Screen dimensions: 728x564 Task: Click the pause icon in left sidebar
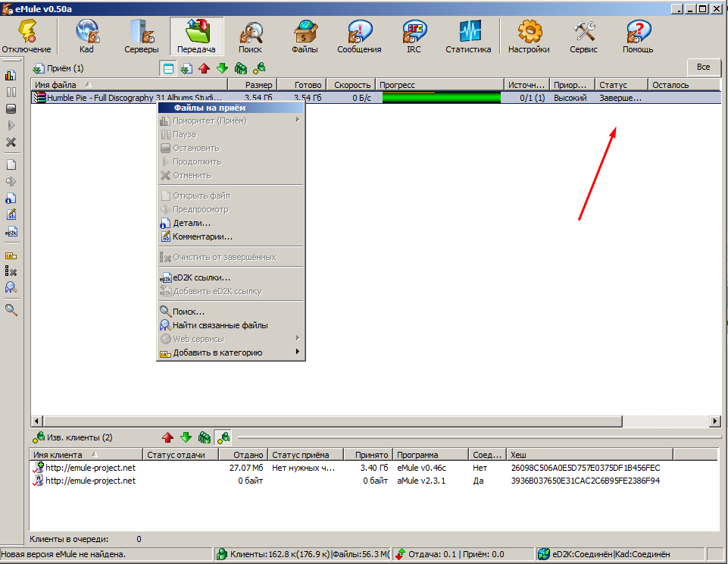click(x=11, y=92)
